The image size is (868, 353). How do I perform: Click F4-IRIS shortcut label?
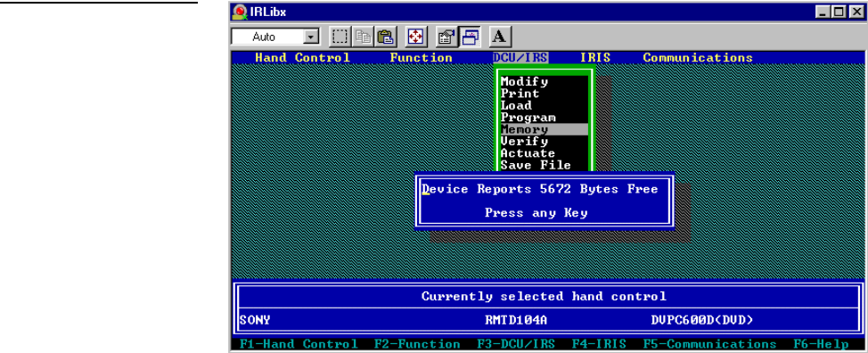tap(599, 344)
